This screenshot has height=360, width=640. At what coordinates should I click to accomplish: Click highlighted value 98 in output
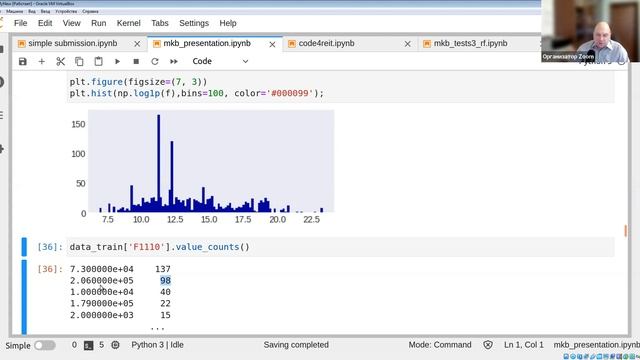tap(165, 280)
